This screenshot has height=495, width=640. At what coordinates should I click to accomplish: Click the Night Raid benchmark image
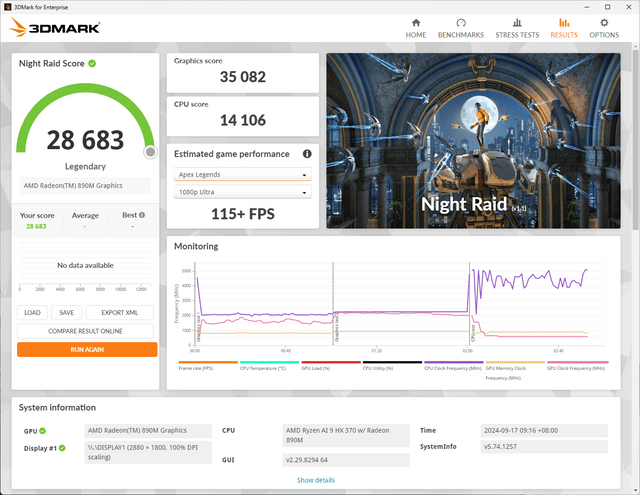click(473, 140)
